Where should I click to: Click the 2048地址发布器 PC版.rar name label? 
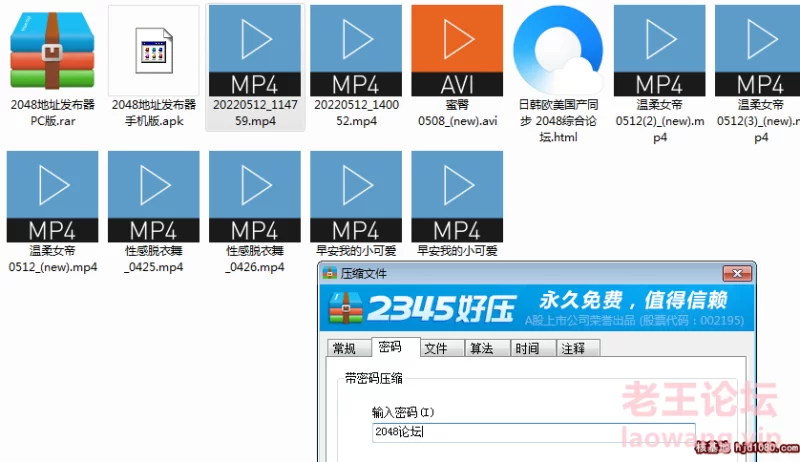coord(53,113)
